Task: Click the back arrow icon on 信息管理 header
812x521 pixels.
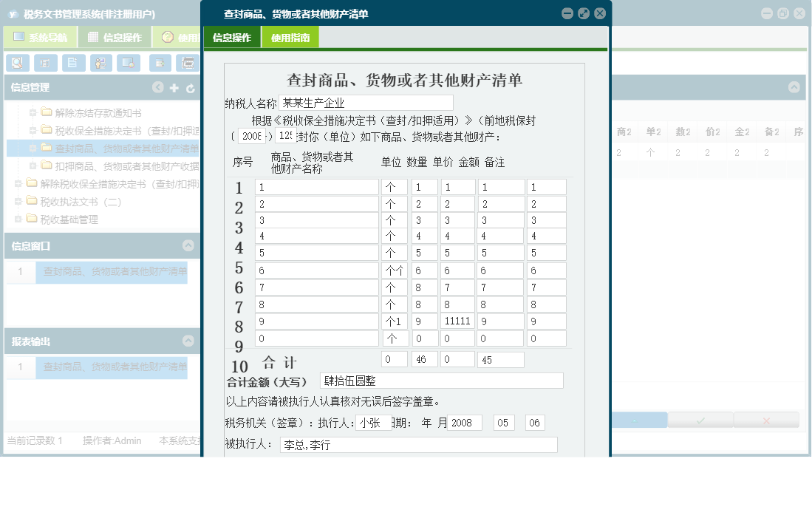Action: tap(157, 87)
